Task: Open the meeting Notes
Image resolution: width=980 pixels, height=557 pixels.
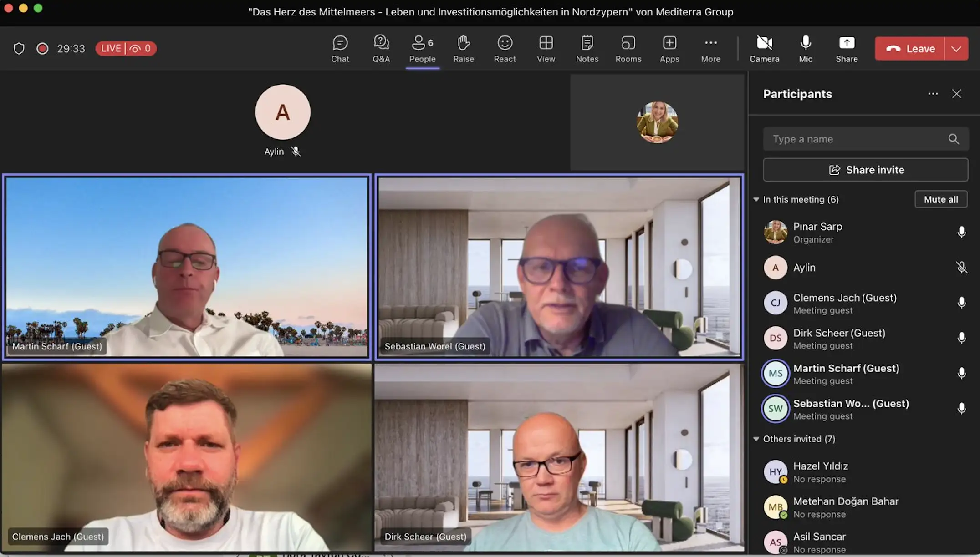Action: pos(587,48)
